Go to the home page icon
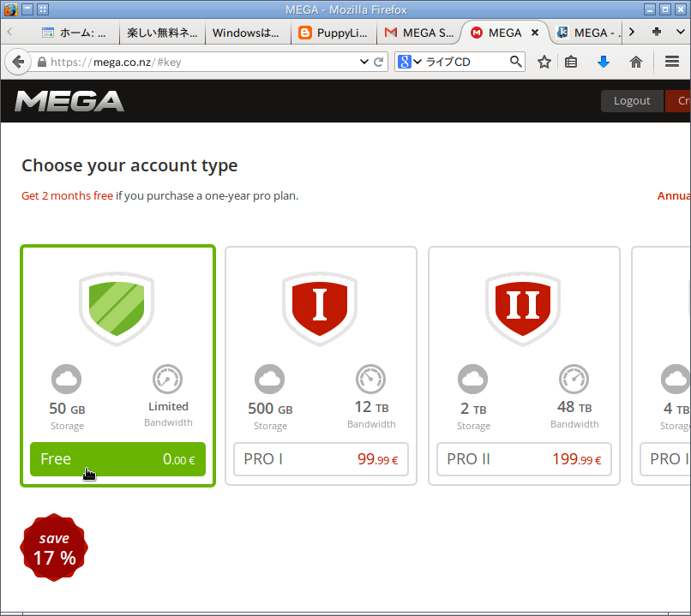Screen dimensions: 691x616 point(636,62)
